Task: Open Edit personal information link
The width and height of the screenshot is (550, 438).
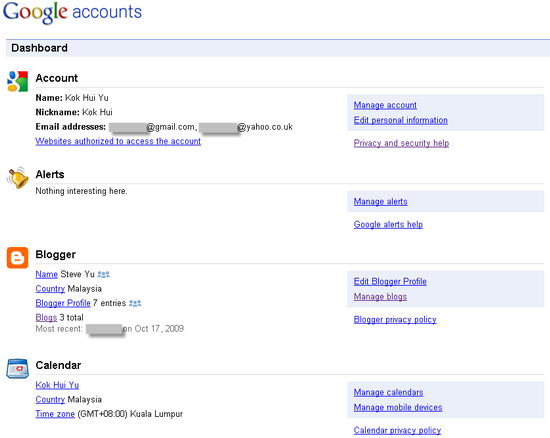Action: coord(401,120)
